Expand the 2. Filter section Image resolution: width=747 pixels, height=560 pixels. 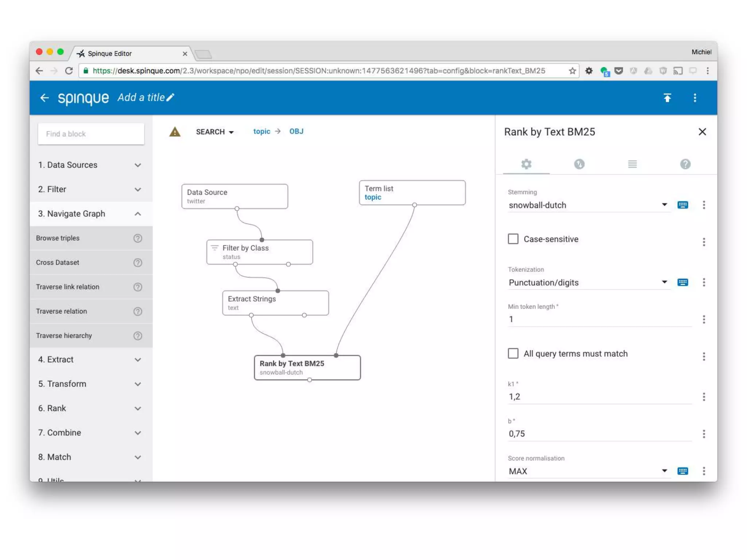click(91, 189)
